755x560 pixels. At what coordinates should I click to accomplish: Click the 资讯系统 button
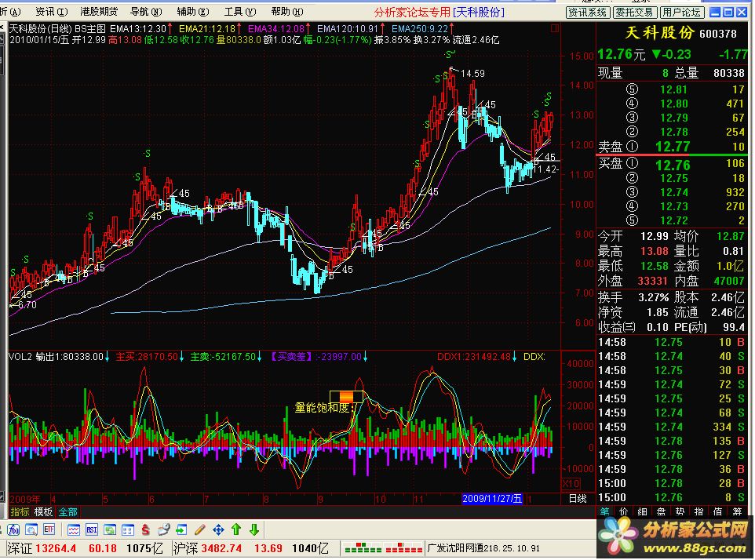coord(587,13)
